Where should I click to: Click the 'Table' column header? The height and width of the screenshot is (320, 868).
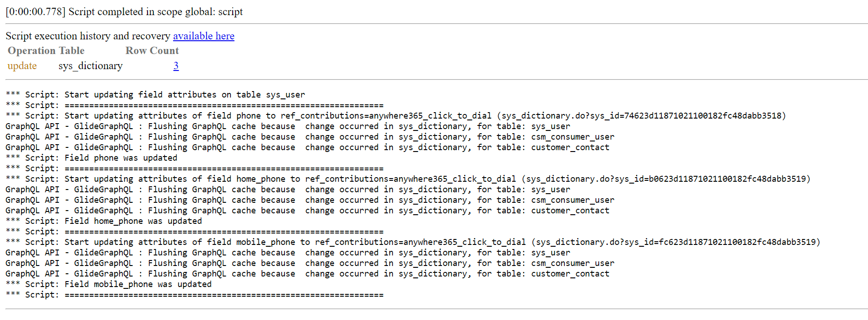(x=71, y=51)
